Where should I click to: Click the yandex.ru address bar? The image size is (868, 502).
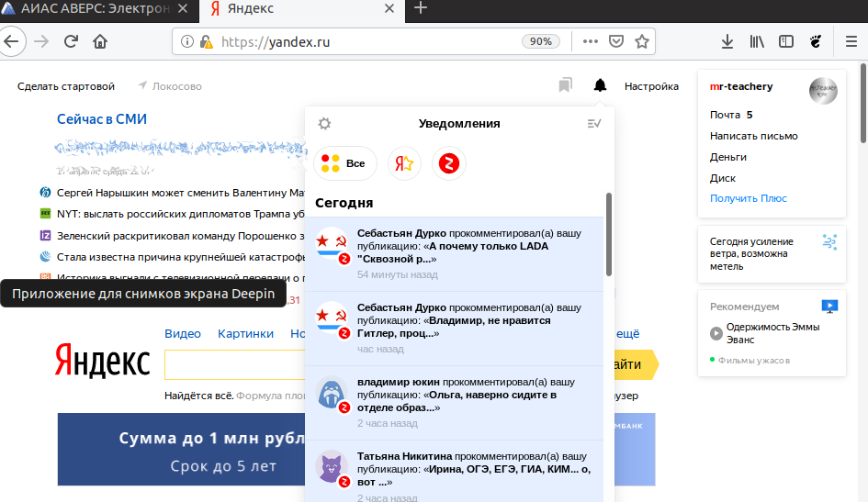click(x=366, y=42)
